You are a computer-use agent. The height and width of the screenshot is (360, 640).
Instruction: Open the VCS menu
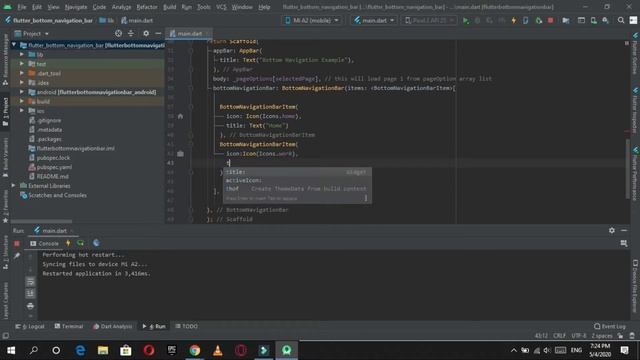(x=221, y=7)
